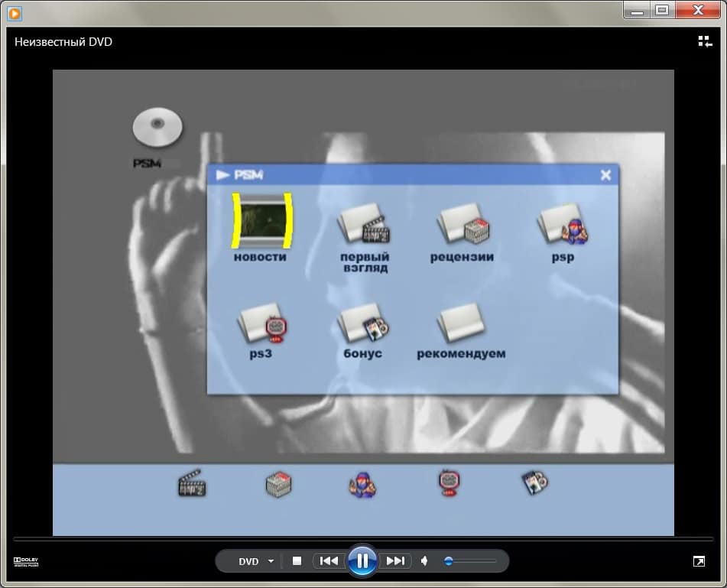Stop DVD playback

(x=297, y=561)
